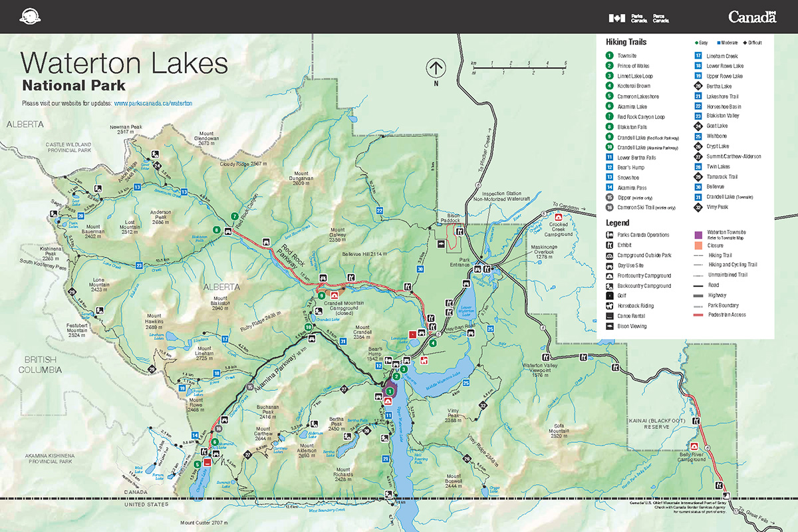This screenshot has height=532, width=798.
Task: Click the campground icon above Belly River Campground
Action: tap(694, 446)
